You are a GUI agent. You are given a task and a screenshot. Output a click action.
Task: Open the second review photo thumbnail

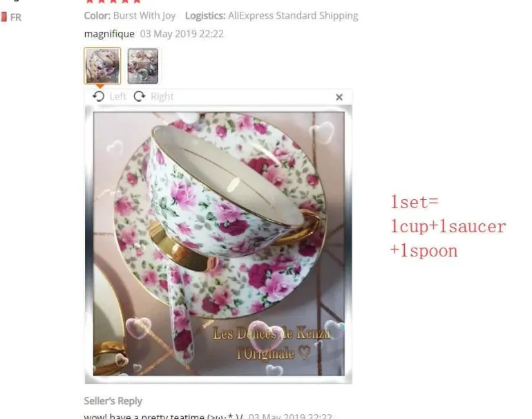(x=143, y=66)
